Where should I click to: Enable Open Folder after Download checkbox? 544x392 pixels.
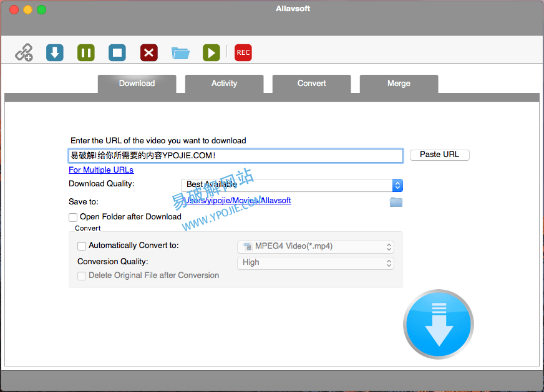(x=73, y=218)
